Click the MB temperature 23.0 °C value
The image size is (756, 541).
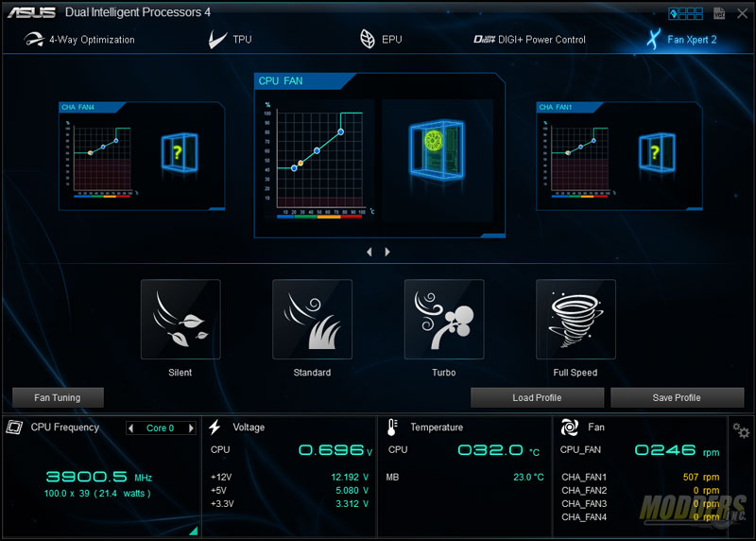[528, 477]
